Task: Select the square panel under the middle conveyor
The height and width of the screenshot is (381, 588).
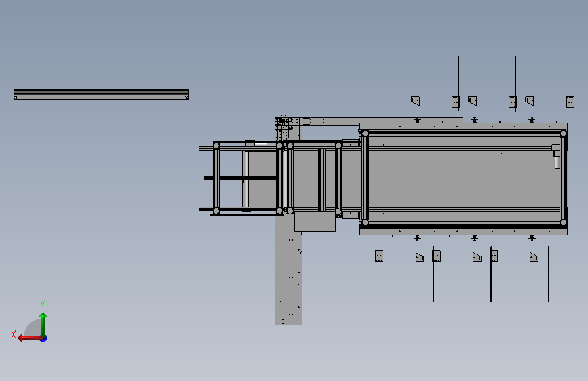Action: [x=315, y=222]
